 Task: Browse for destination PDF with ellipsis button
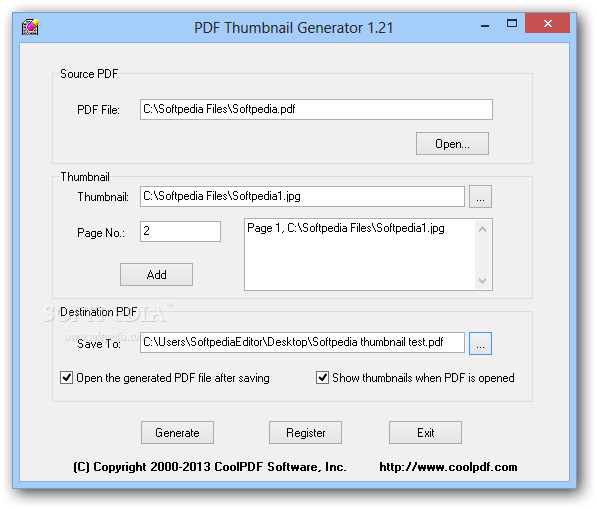(x=480, y=343)
